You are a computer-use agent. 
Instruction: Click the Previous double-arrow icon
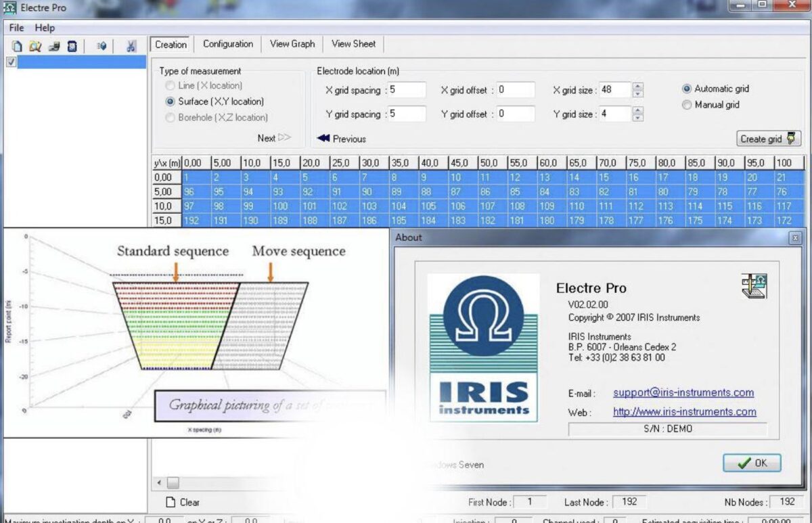pyautogui.click(x=323, y=139)
